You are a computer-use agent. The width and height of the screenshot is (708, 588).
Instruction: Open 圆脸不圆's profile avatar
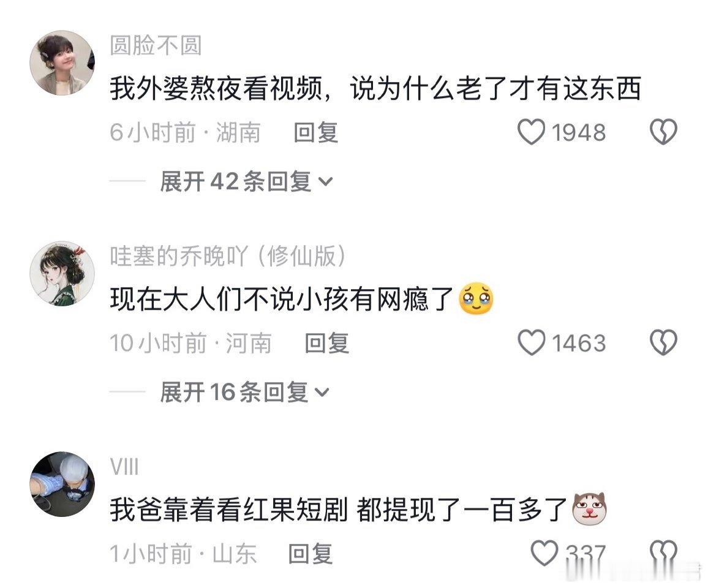click(x=62, y=62)
